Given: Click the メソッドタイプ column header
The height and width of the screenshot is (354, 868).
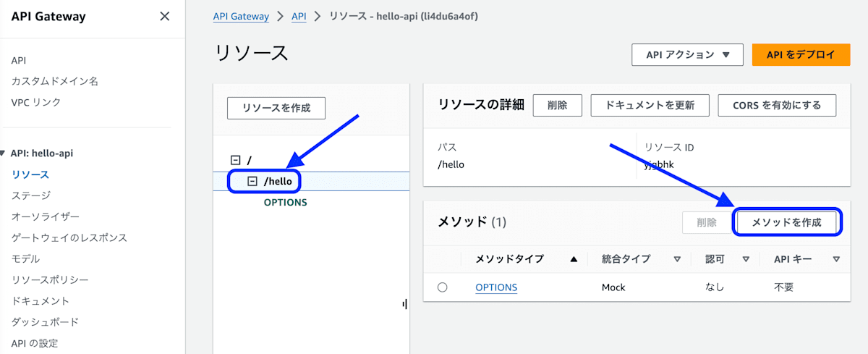Looking at the screenshot, I should [x=509, y=259].
